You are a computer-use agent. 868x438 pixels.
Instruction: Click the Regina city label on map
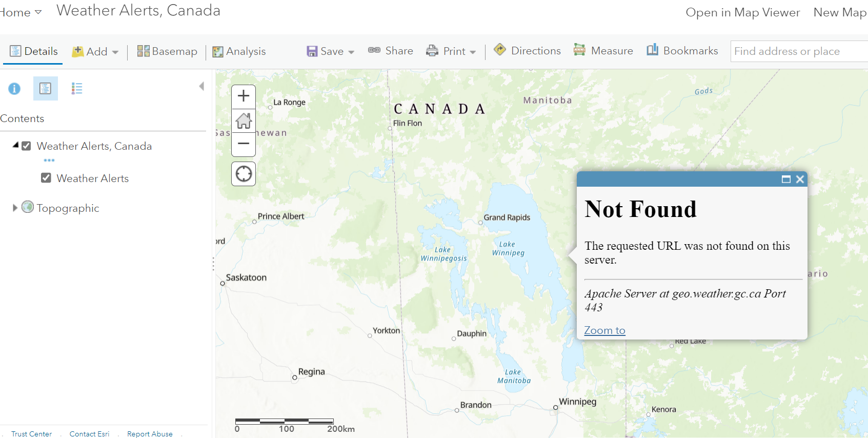(312, 372)
